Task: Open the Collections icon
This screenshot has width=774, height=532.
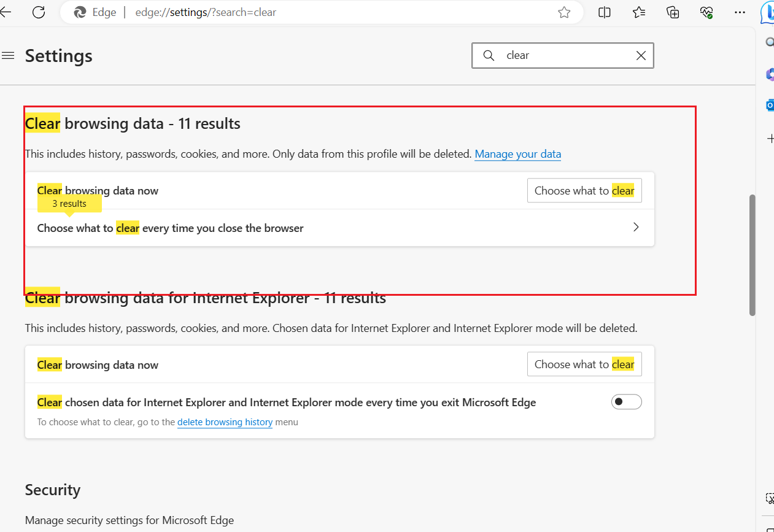Action: click(x=673, y=12)
